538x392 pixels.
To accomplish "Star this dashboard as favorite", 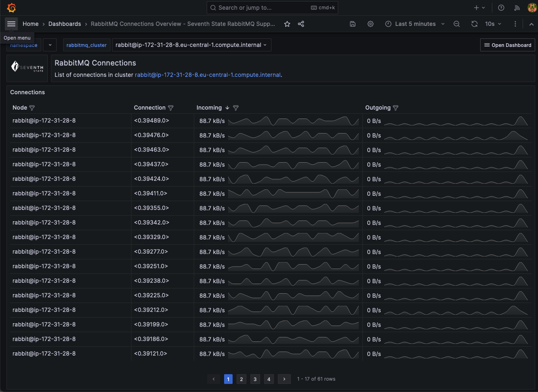I will [x=287, y=24].
